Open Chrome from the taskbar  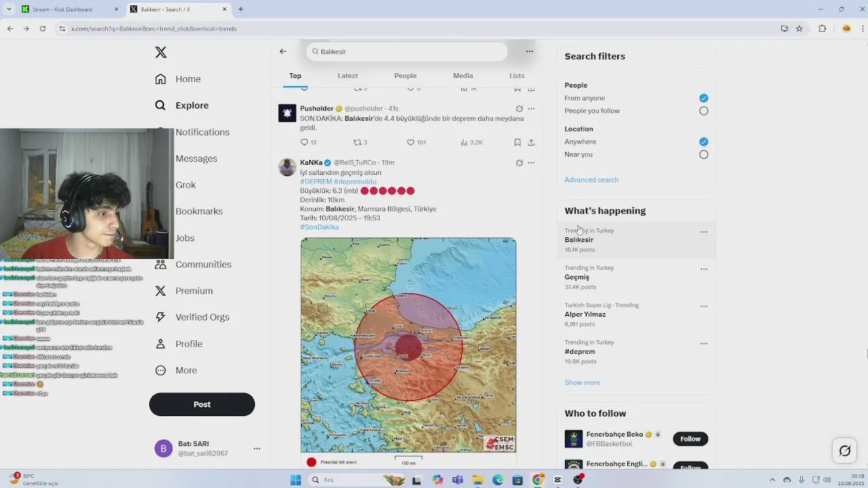(538, 480)
